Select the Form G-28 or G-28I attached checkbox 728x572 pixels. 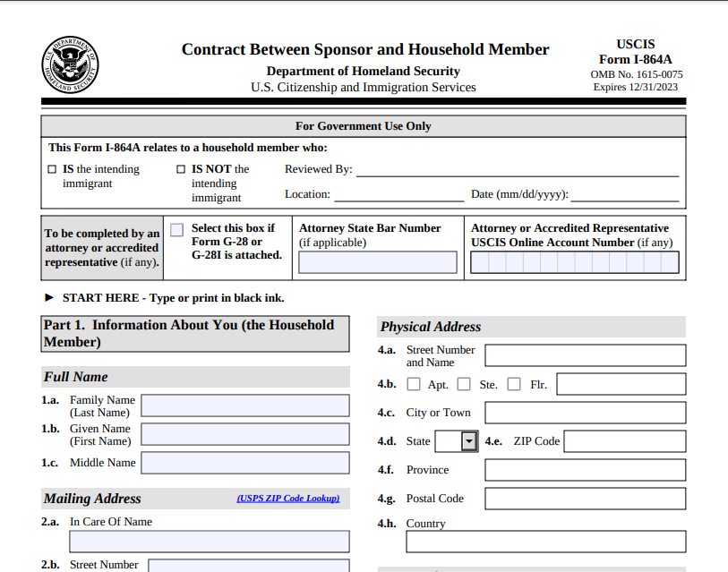pos(176,229)
